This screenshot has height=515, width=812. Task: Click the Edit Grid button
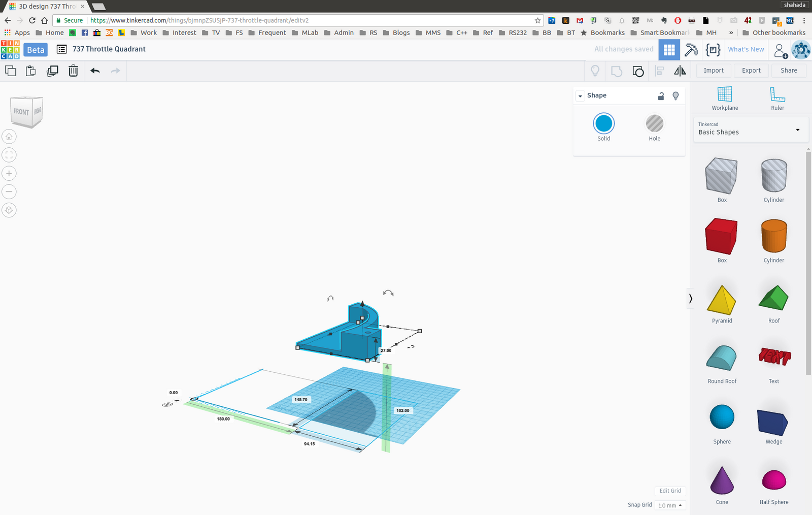(x=670, y=491)
